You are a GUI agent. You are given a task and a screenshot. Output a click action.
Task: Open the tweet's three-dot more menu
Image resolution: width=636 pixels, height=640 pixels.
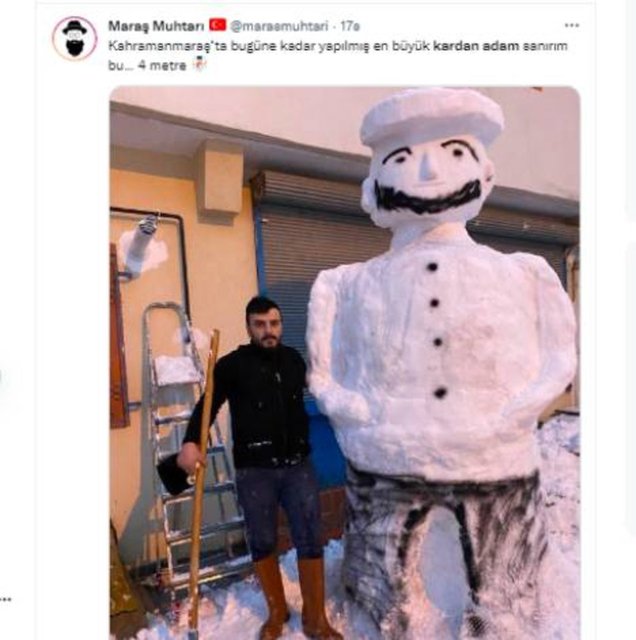(571, 25)
